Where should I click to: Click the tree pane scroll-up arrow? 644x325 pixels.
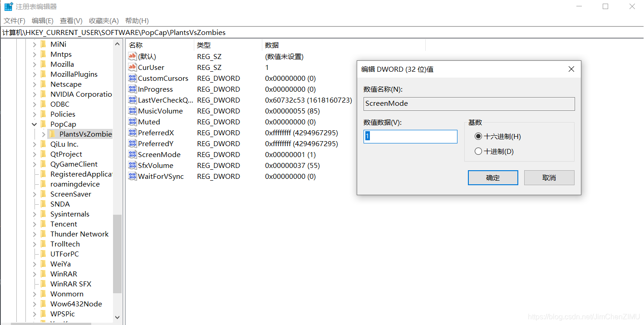tap(118, 44)
